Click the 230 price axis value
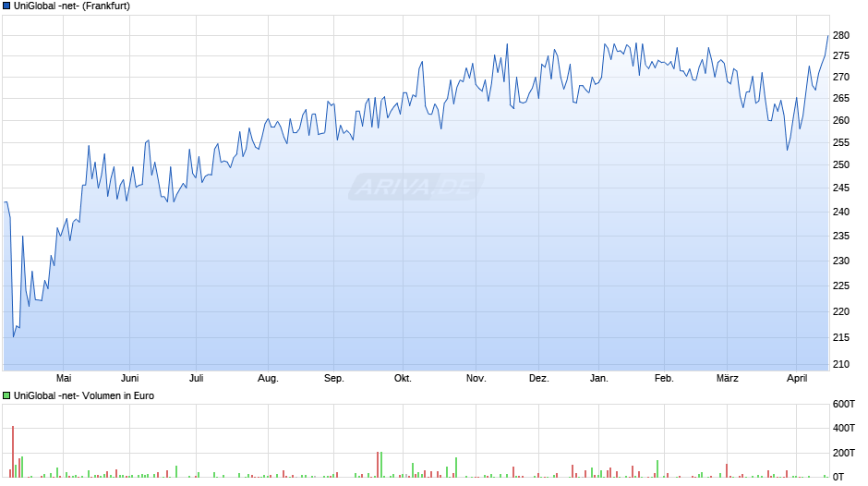Viewport: 868px width, 486px height. [x=841, y=261]
